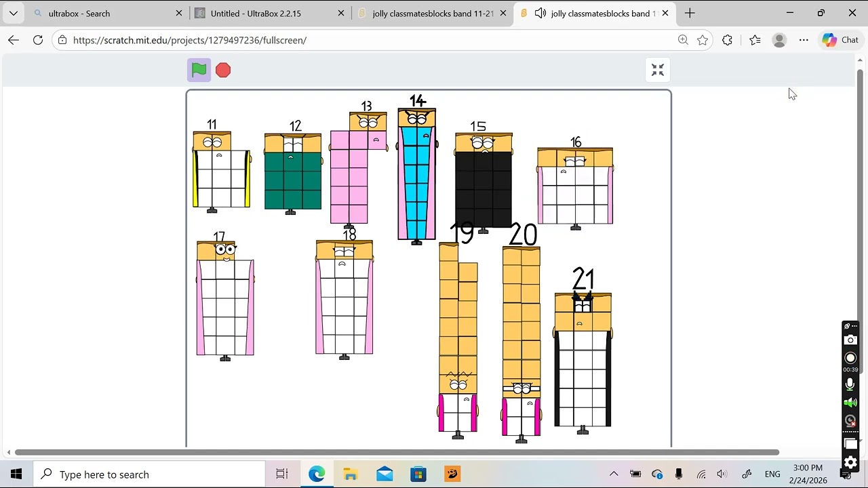Open Copilot Chat panel
The width and height of the screenshot is (868, 488).
pos(841,40)
